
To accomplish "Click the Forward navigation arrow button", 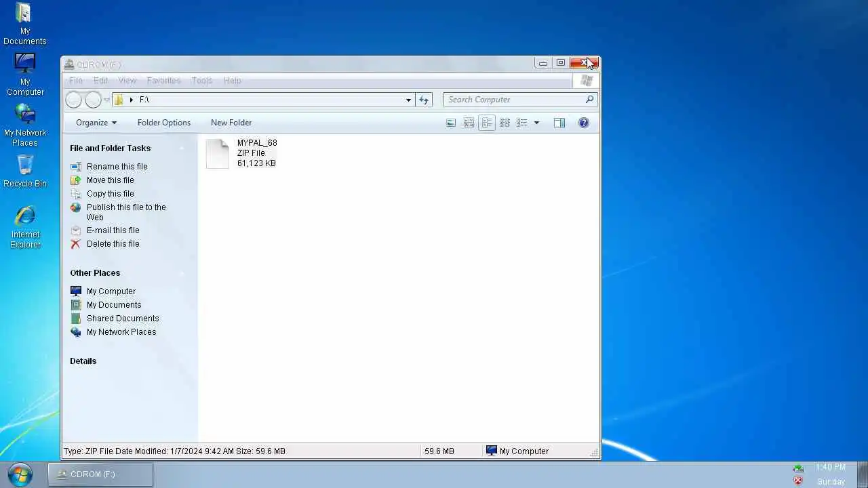I will point(93,100).
